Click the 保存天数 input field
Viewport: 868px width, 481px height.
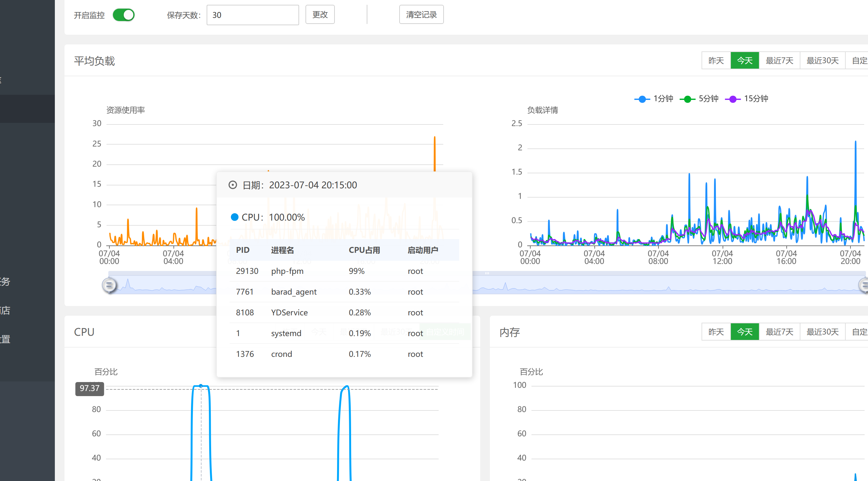(252, 15)
